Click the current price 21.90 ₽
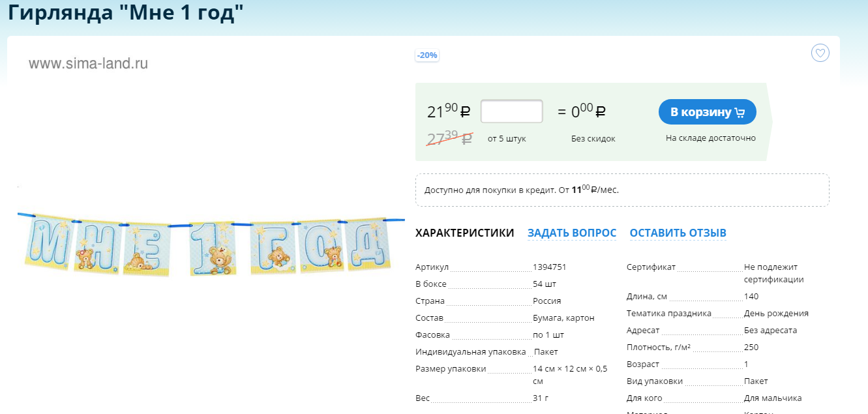 tap(448, 111)
